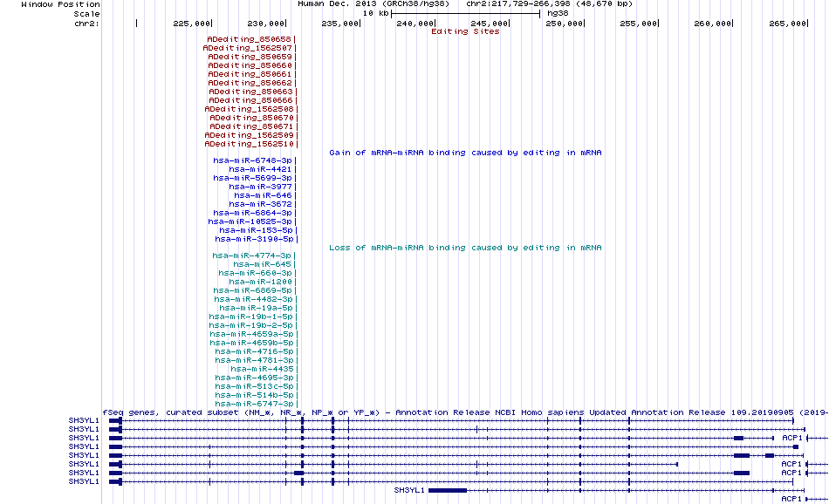Click the RefSeq genes curated subset track title
The width and height of the screenshot is (829, 504).
tap(465, 412)
